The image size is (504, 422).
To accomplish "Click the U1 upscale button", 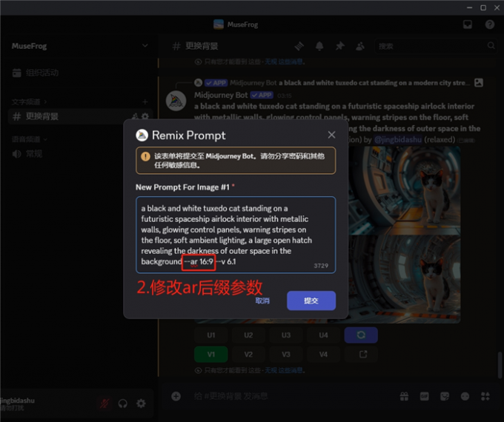I will (x=210, y=335).
